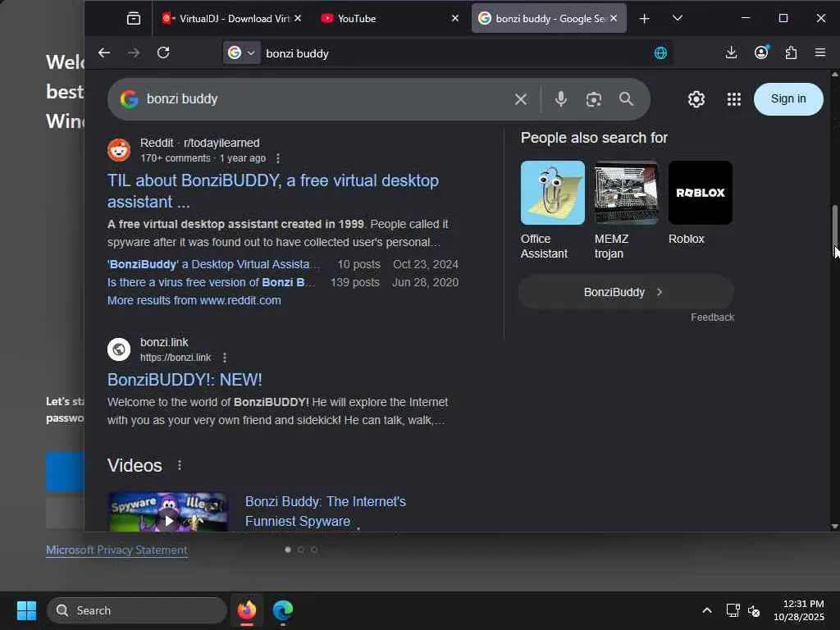The image size is (840, 630).
Task: Open the Google apps grid
Action: pos(734,99)
